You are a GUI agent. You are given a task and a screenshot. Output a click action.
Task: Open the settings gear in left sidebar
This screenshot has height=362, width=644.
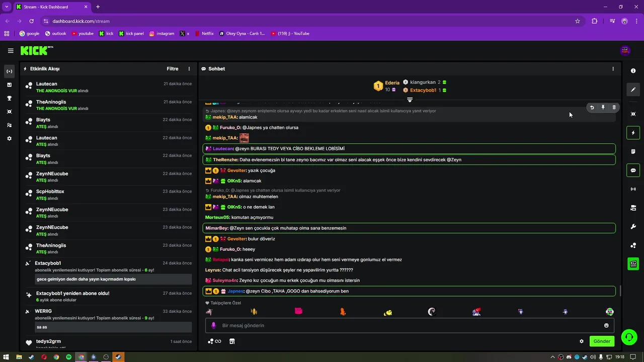[x=9, y=138]
